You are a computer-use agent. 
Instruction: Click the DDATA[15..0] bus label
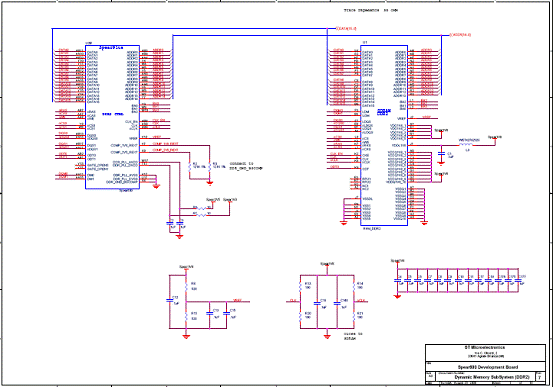(346, 28)
